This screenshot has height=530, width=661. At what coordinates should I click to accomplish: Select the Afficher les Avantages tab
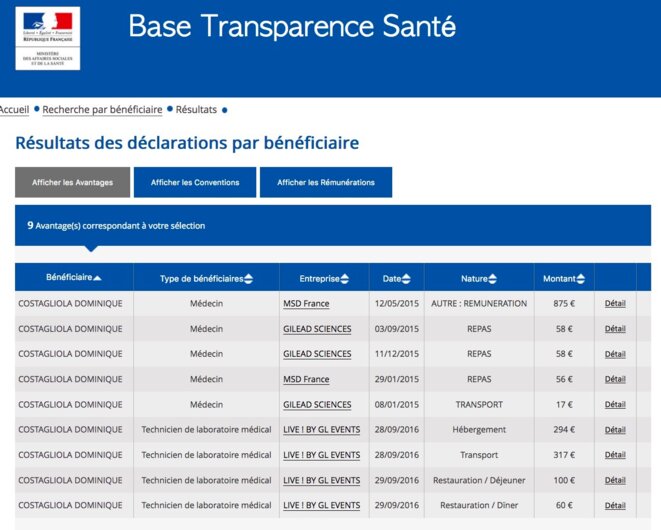(x=73, y=182)
